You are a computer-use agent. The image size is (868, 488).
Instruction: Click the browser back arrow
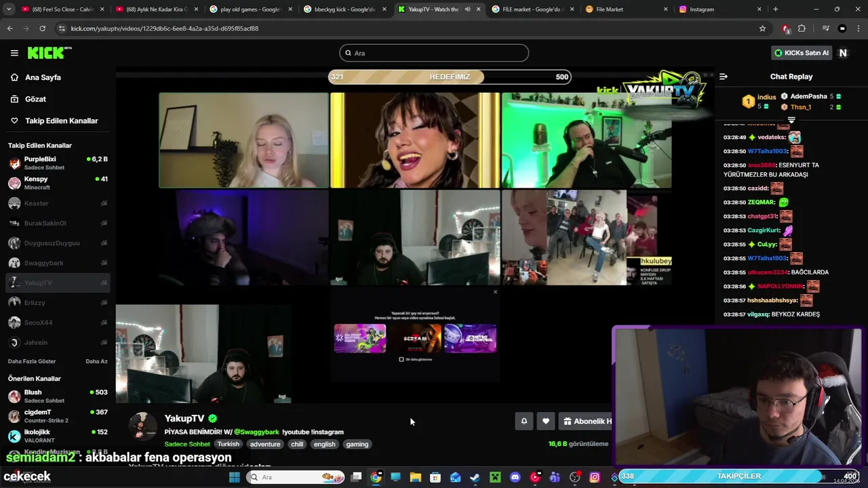(x=9, y=28)
